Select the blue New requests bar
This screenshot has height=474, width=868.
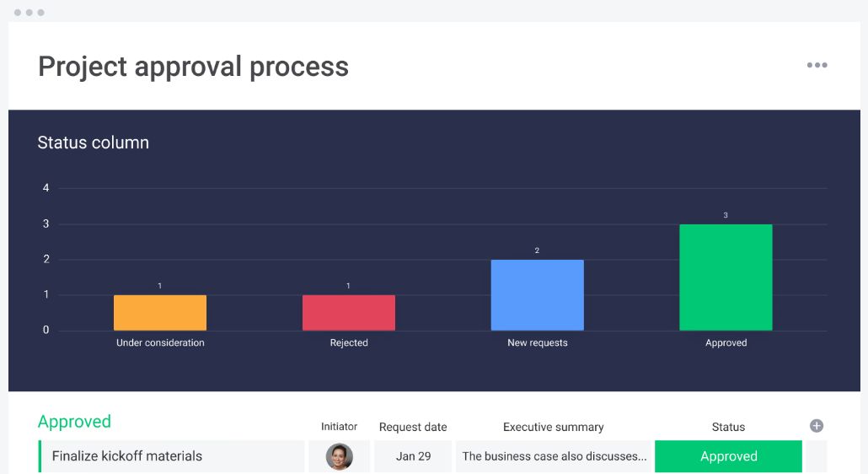[537, 295]
